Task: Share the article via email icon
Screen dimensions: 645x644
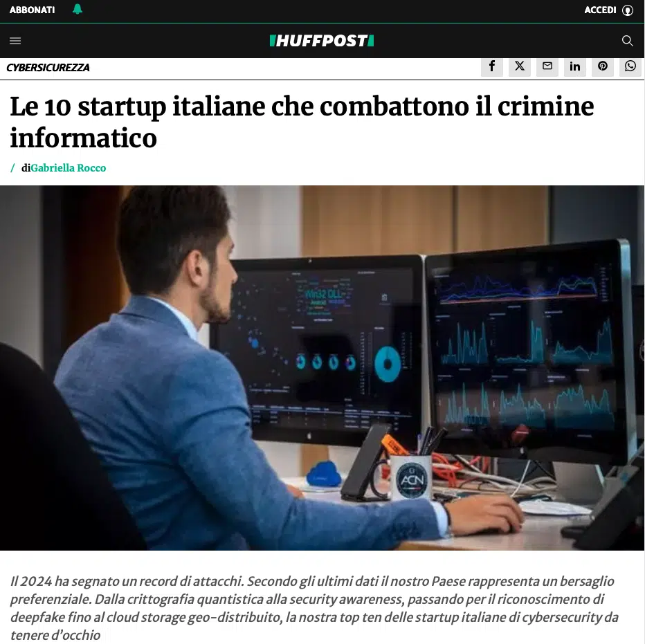Action: [547, 66]
